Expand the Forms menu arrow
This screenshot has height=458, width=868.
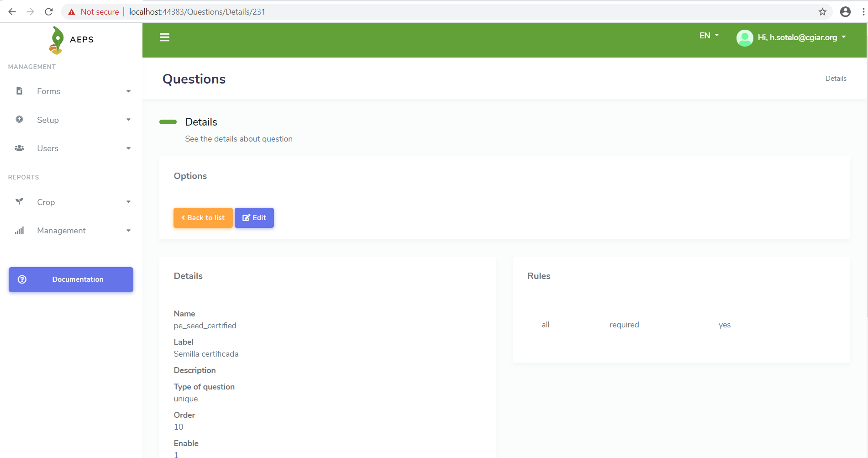pos(128,91)
